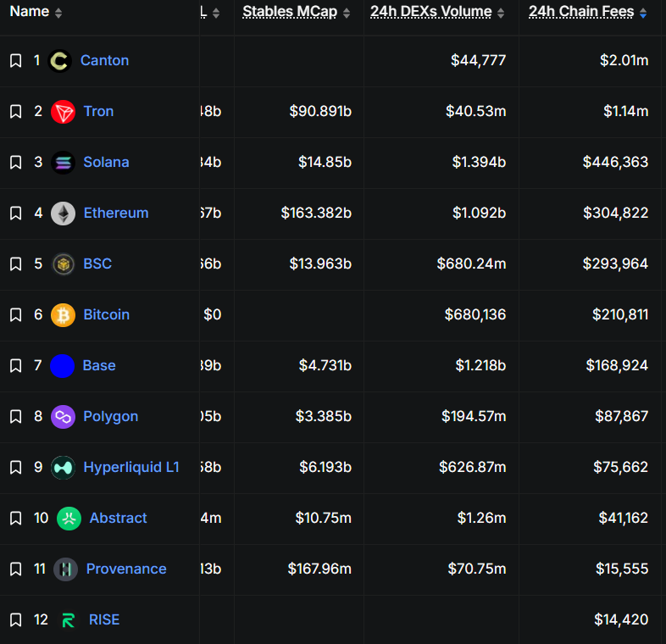
Task: Bookmark the BSC row
Action: (x=16, y=264)
